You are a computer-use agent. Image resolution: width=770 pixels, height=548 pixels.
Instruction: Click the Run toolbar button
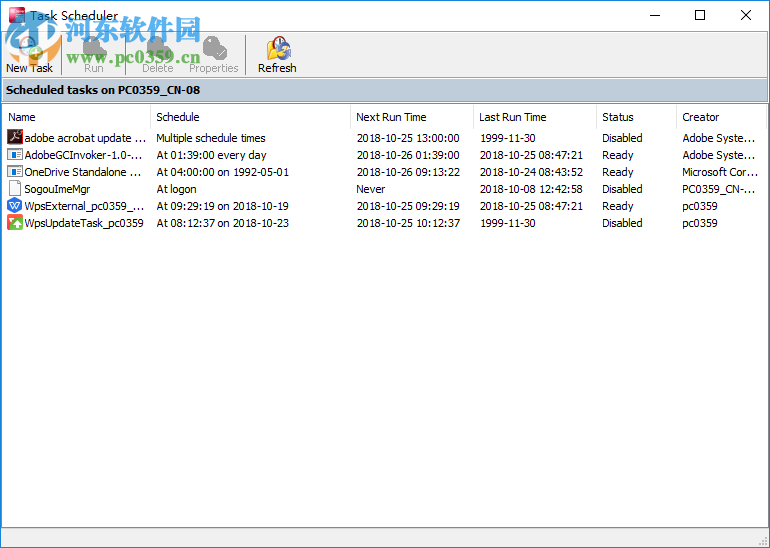pyautogui.click(x=94, y=54)
